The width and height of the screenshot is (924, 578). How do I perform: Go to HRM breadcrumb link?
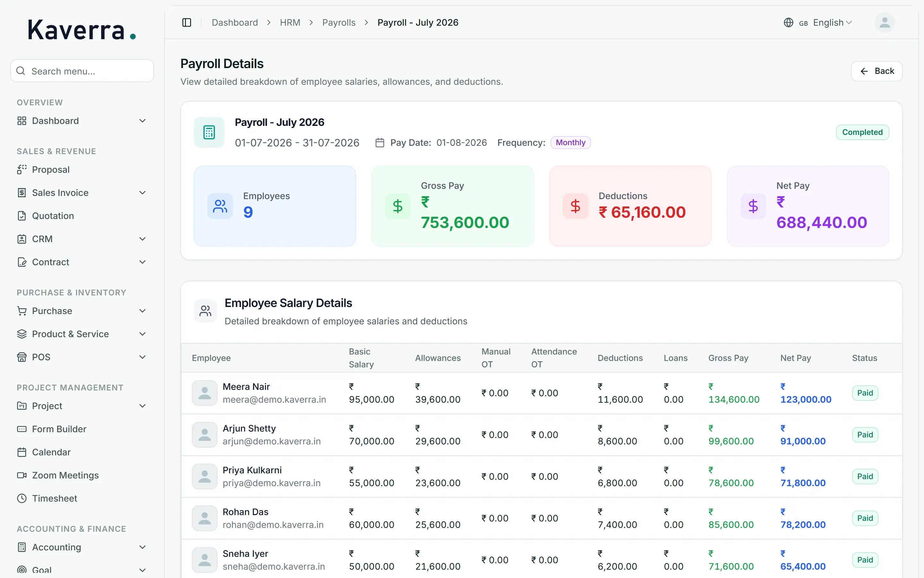[290, 22]
